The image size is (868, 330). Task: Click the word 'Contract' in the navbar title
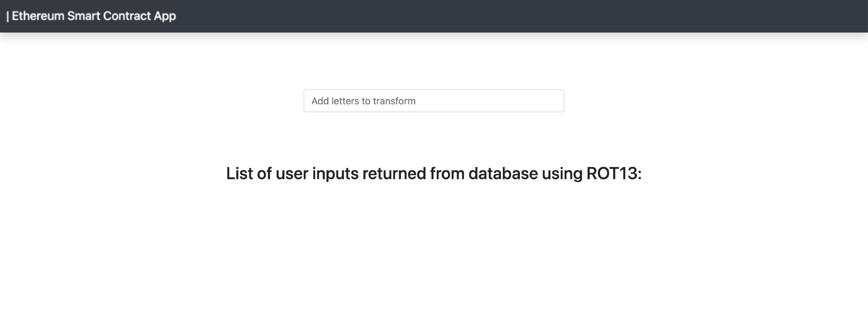tap(127, 16)
